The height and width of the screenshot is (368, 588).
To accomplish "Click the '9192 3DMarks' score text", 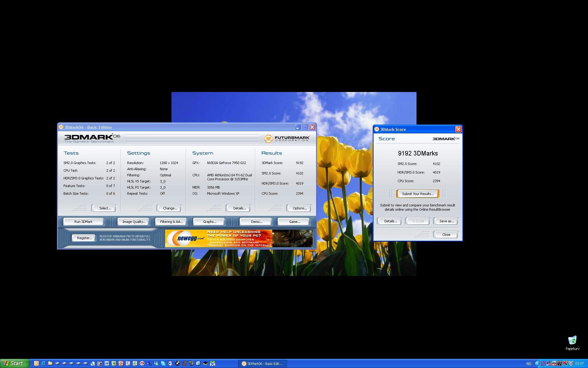I will pos(418,153).
